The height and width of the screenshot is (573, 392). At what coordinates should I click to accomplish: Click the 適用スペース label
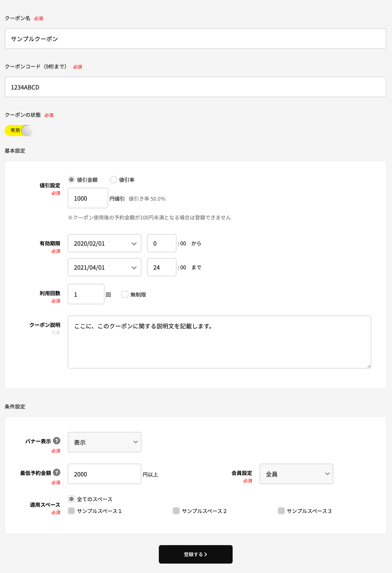[x=45, y=505]
